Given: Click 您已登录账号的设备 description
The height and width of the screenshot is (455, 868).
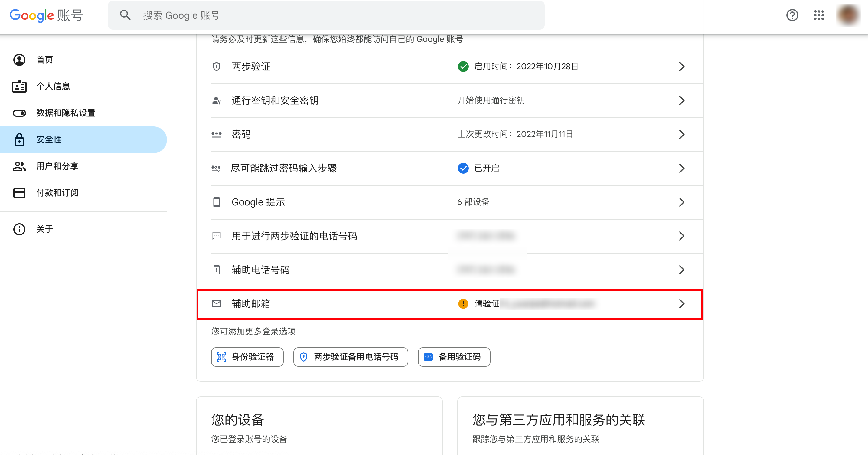Looking at the screenshot, I should (249, 439).
